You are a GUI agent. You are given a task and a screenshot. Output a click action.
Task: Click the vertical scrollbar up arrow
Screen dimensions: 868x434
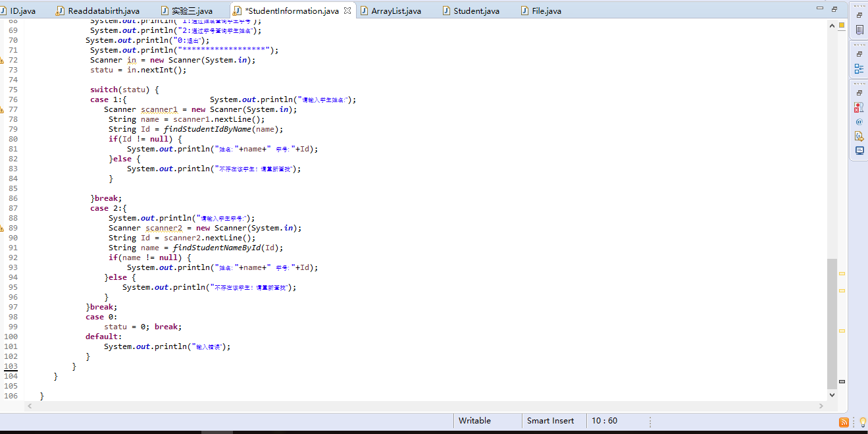(832, 25)
